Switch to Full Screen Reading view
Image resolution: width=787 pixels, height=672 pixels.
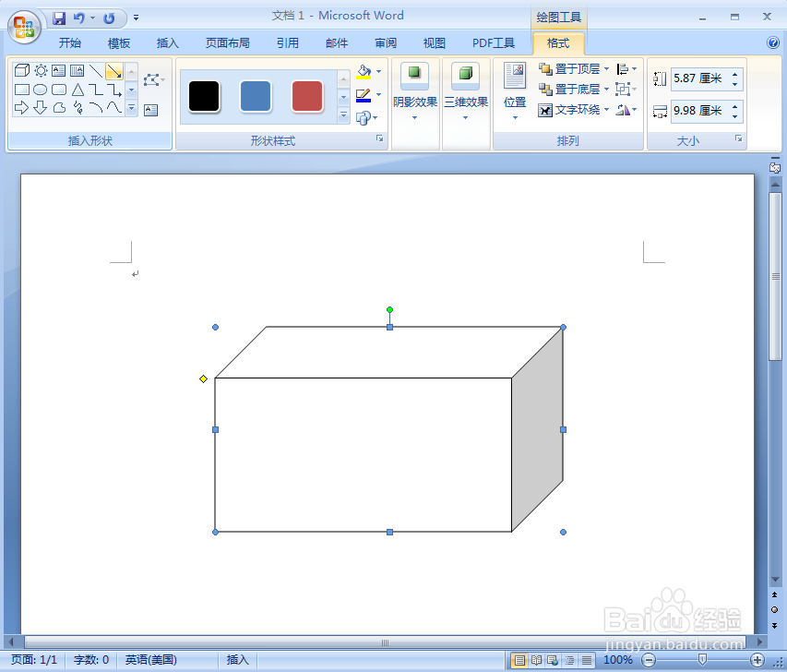click(537, 660)
